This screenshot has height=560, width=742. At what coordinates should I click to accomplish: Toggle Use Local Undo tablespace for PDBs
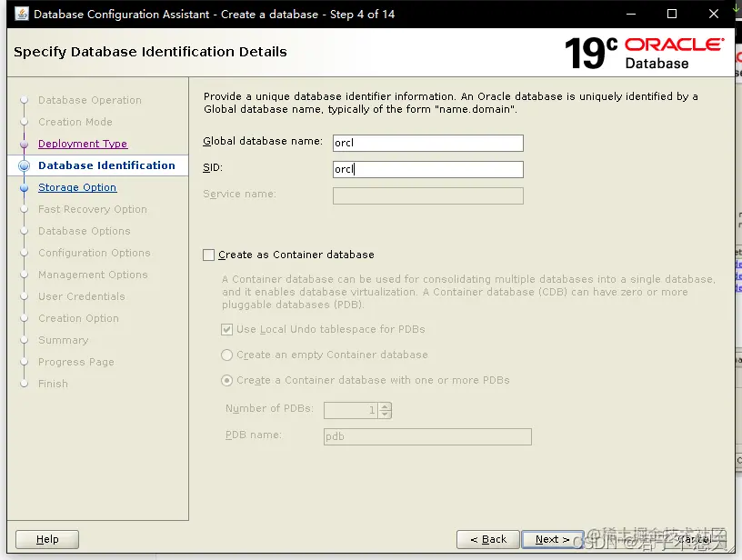point(227,330)
